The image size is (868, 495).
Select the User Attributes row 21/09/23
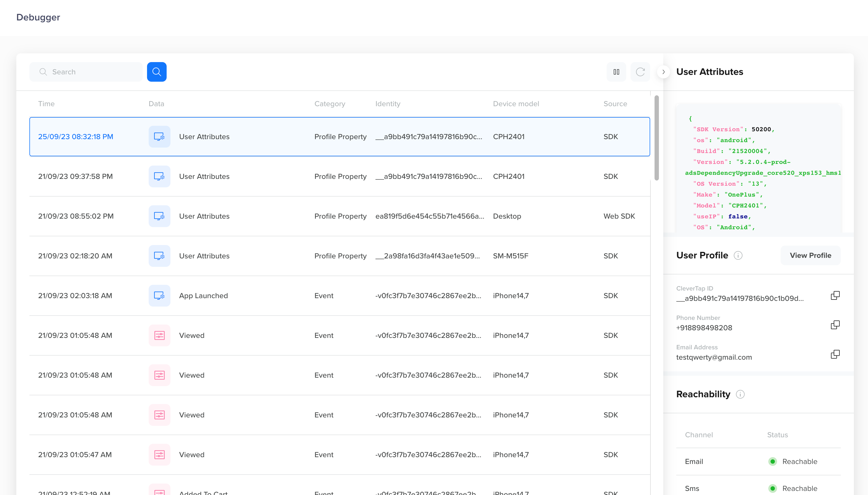pos(340,176)
